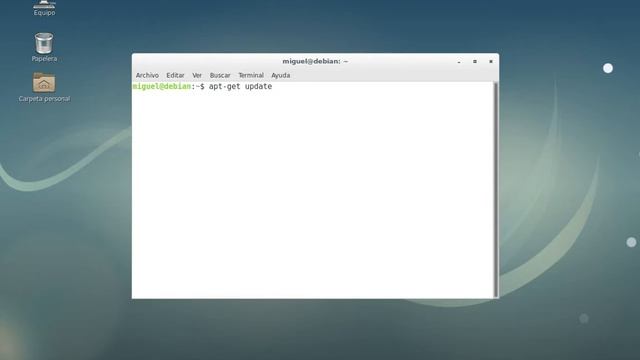Open the Editar menu

point(175,76)
